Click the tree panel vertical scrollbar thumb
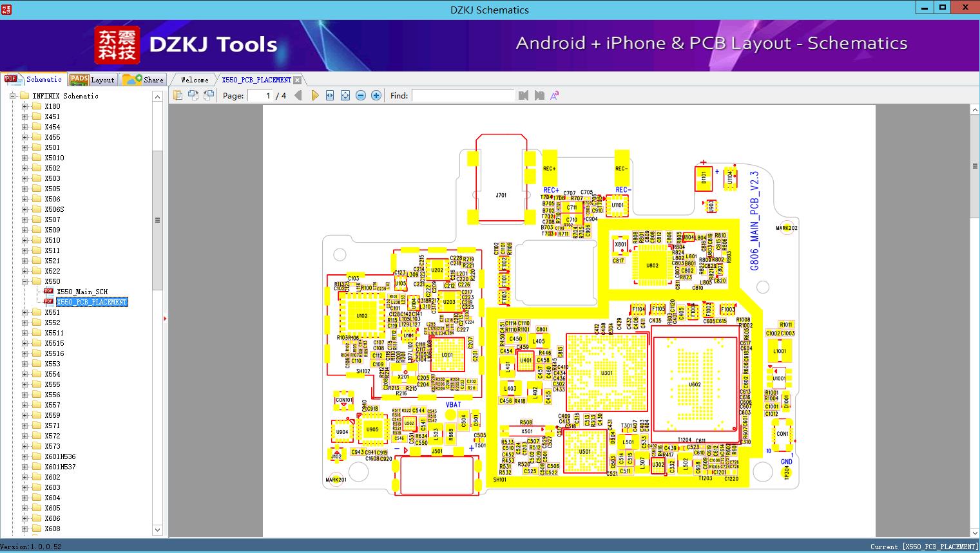980x553 pixels. (x=157, y=220)
